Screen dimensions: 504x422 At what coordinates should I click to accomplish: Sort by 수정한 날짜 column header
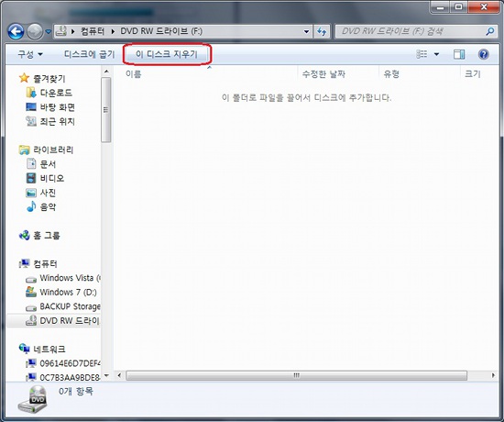[x=323, y=74]
